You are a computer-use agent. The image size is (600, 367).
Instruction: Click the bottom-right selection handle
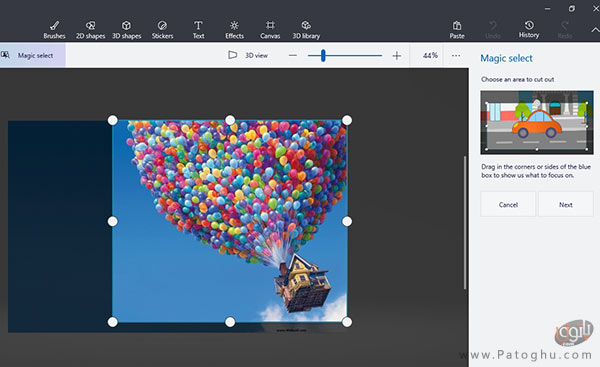pos(347,322)
